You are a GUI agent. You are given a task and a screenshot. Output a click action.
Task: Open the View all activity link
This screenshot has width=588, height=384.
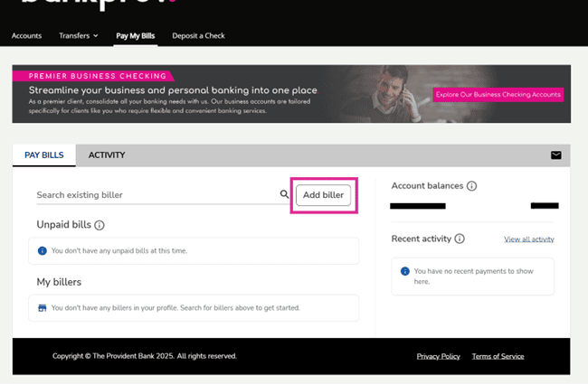tap(528, 239)
